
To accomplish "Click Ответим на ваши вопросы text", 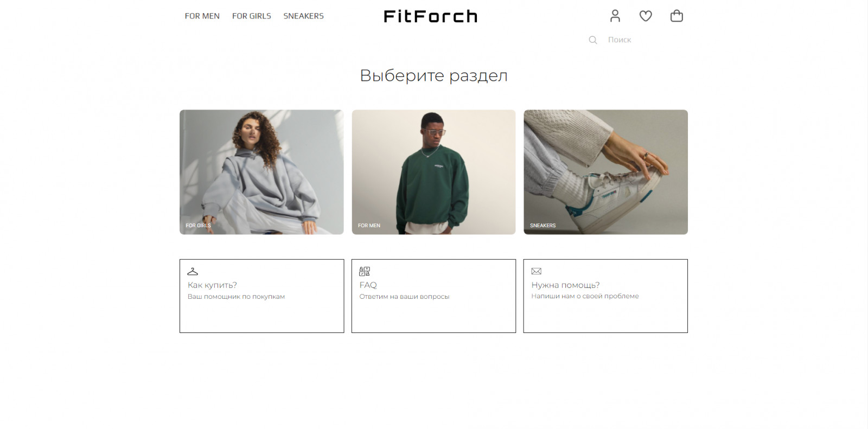I will 404,297.
